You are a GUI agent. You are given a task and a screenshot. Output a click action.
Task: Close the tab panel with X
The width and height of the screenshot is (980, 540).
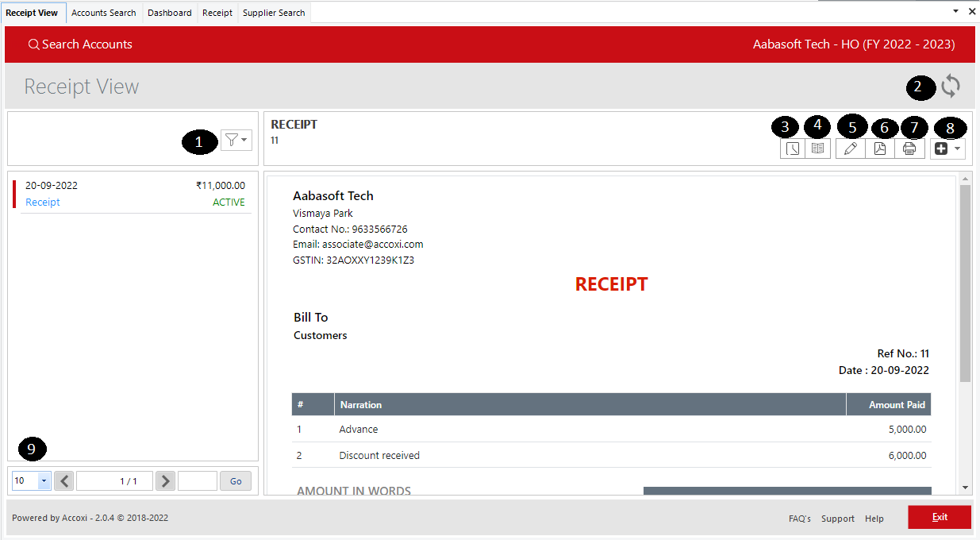972,12
